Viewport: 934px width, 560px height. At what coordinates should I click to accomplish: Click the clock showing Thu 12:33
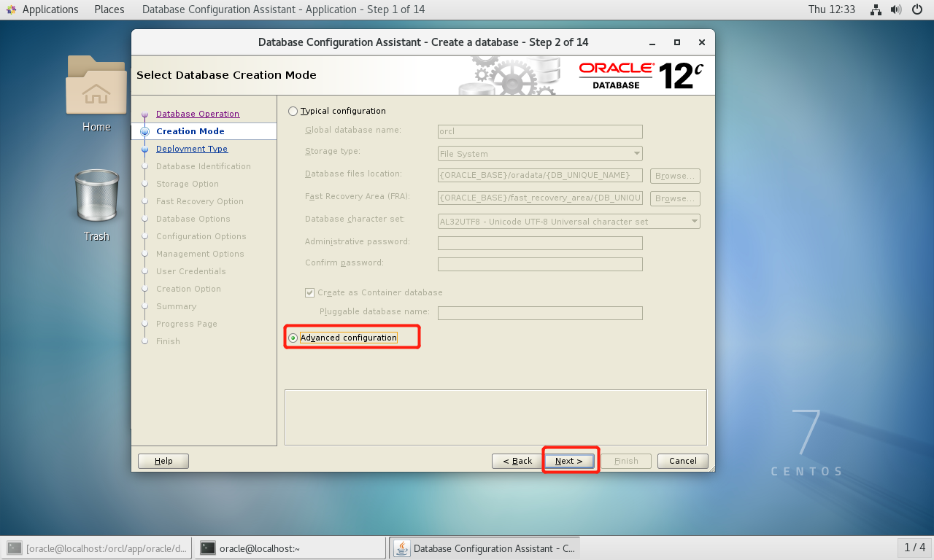coord(832,9)
